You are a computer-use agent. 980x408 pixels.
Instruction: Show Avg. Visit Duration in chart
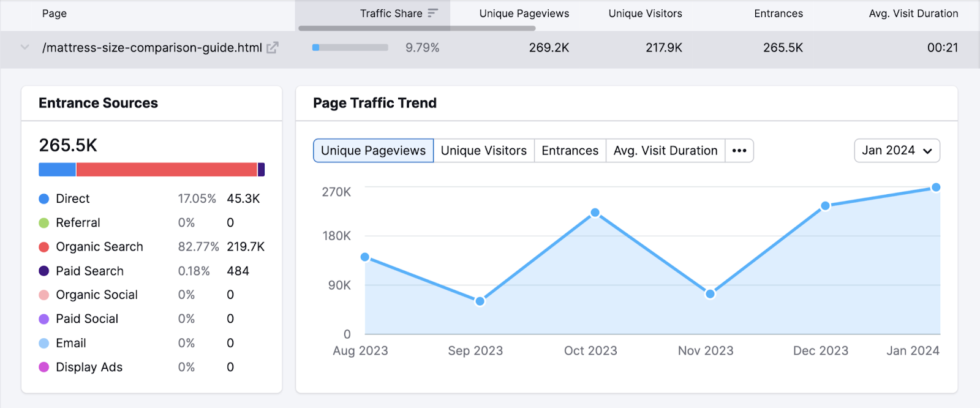[665, 151]
